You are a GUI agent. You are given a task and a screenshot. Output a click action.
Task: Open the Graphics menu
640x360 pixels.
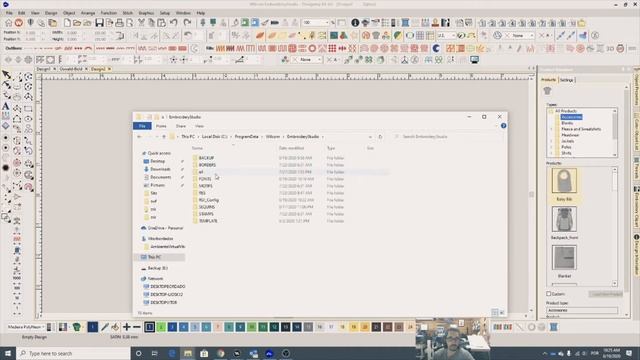[x=146, y=13]
